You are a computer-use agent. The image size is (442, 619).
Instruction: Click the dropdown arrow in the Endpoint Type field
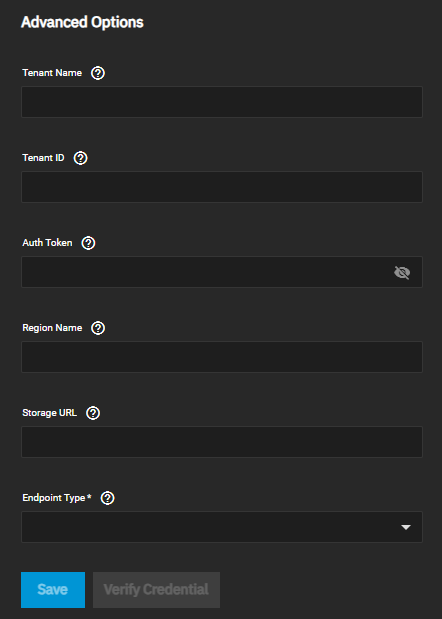click(406, 527)
